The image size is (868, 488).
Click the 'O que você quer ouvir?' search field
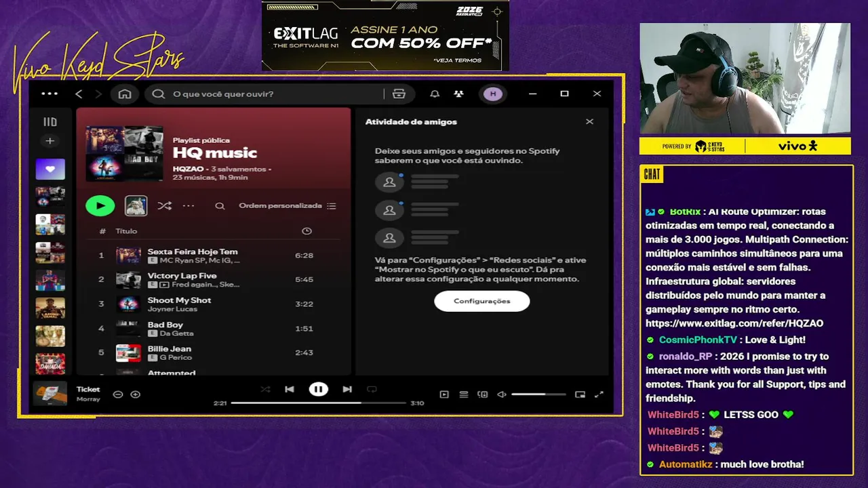coord(264,94)
